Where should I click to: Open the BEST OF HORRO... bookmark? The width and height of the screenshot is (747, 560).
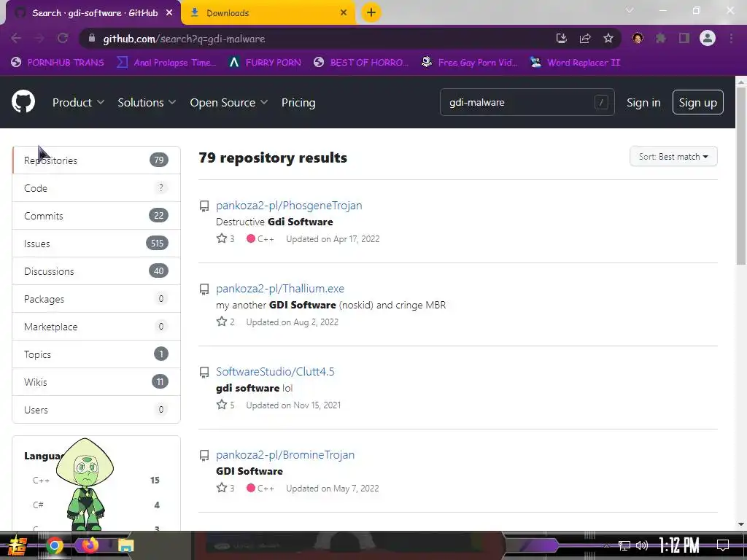click(361, 63)
